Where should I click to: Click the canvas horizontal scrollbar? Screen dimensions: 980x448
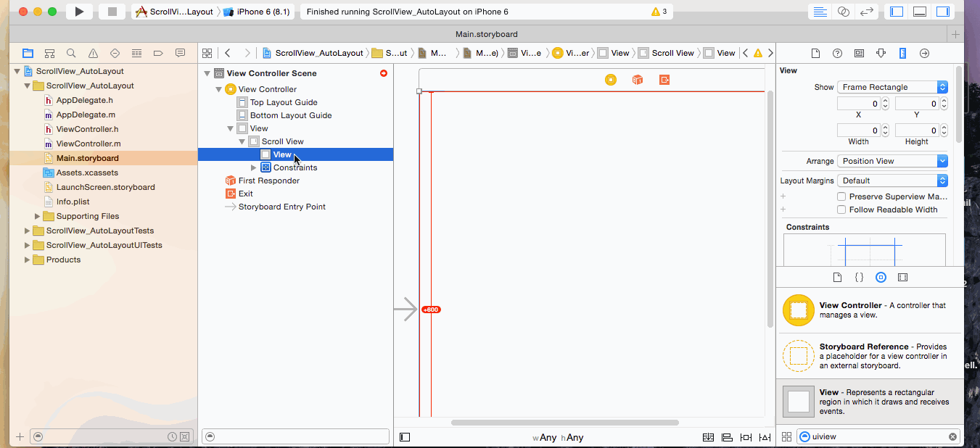click(565, 422)
